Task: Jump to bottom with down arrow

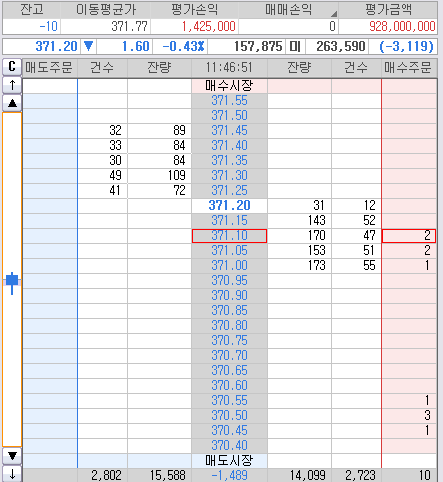Action: pos(12,474)
